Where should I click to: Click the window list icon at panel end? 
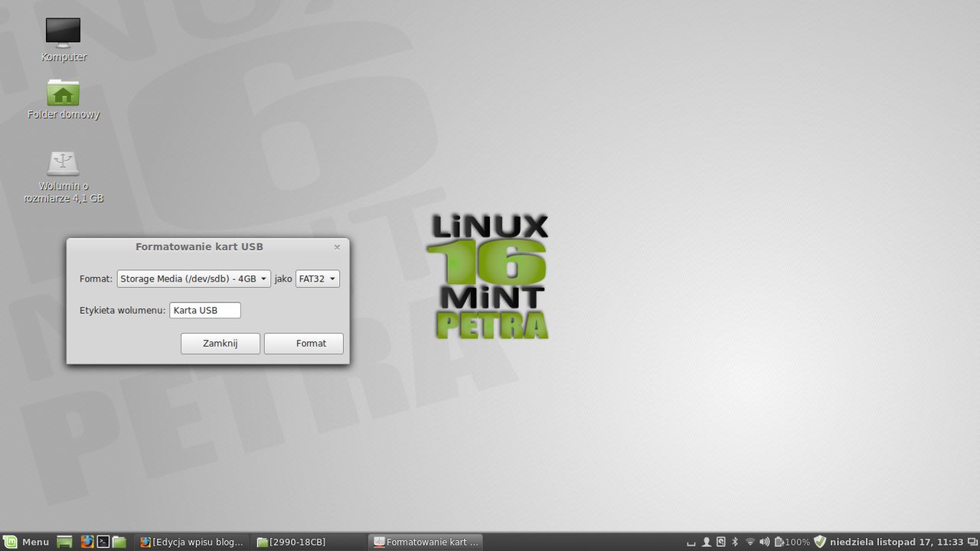click(972, 542)
